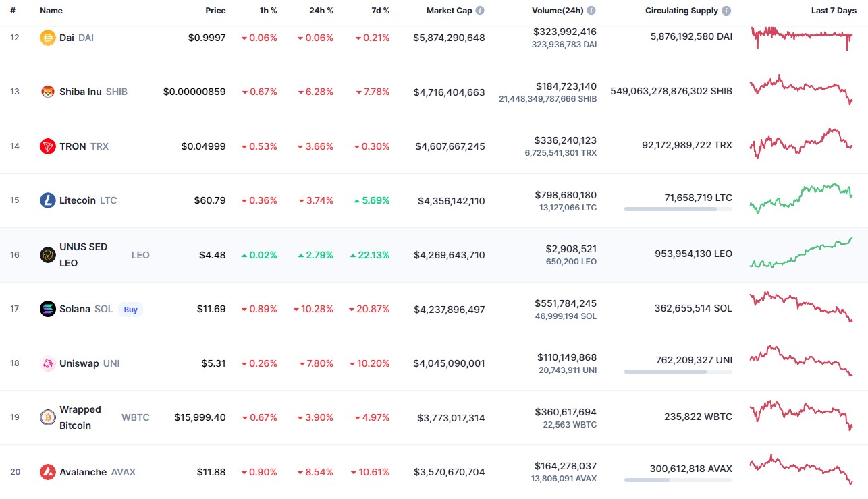Click the UNUS SED LEO logo icon
This screenshot has width=868, height=499.
coord(47,255)
